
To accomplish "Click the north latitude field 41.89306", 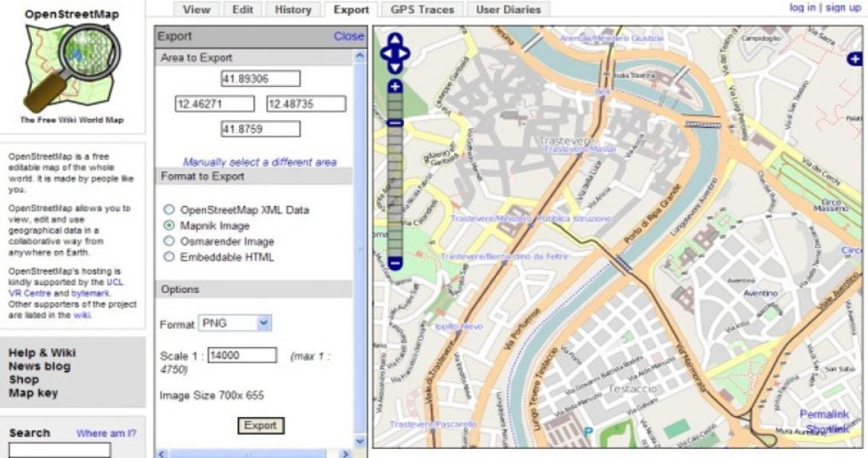I will [x=261, y=79].
